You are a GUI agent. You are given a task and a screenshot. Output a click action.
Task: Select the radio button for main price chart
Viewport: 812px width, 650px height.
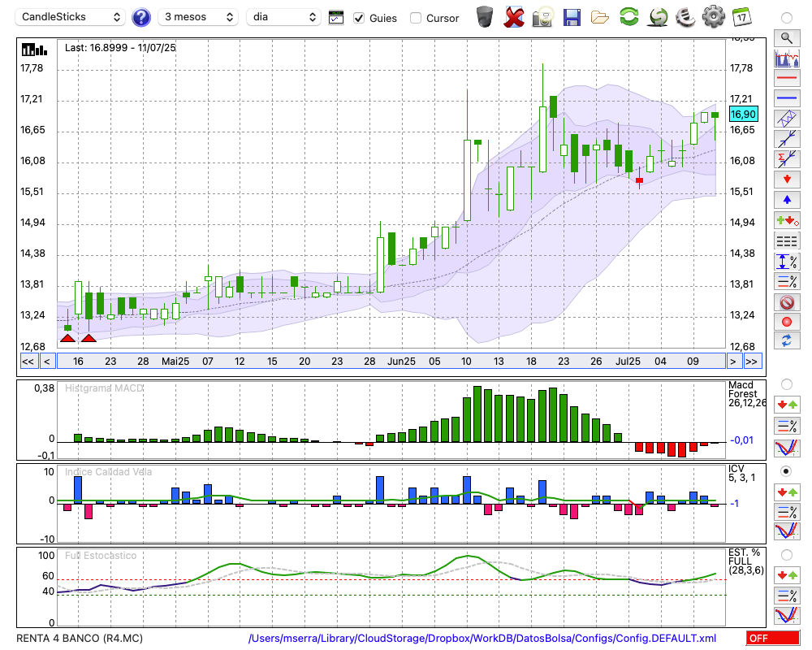(787, 18)
